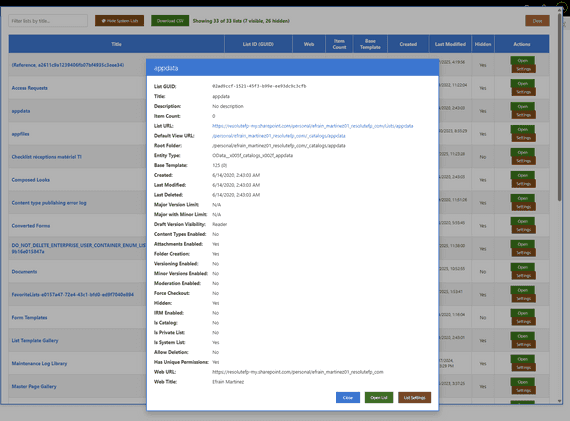
Task: Click Open button in appdata row
Action: [x=522, y=107]
